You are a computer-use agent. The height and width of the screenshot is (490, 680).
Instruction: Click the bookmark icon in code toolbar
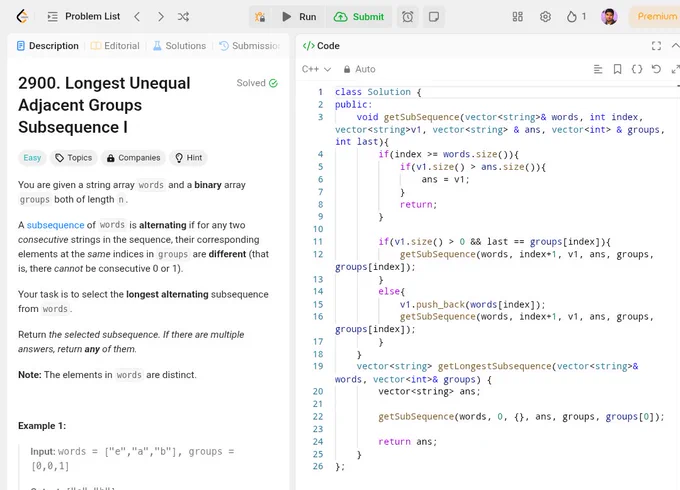pos(617,69)
